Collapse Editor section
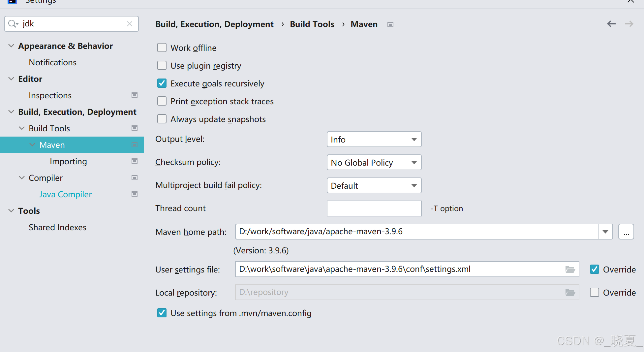The image size is (644, 352). [x=11, y=79]
